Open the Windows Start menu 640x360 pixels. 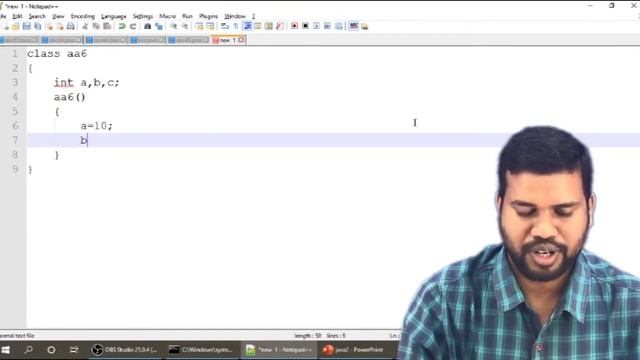tap(6, 350)
